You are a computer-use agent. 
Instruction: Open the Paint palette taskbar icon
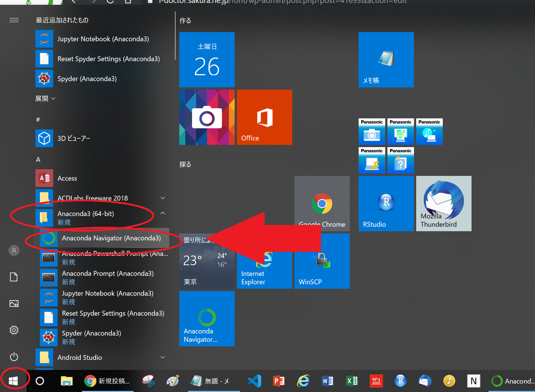[173, 381]
